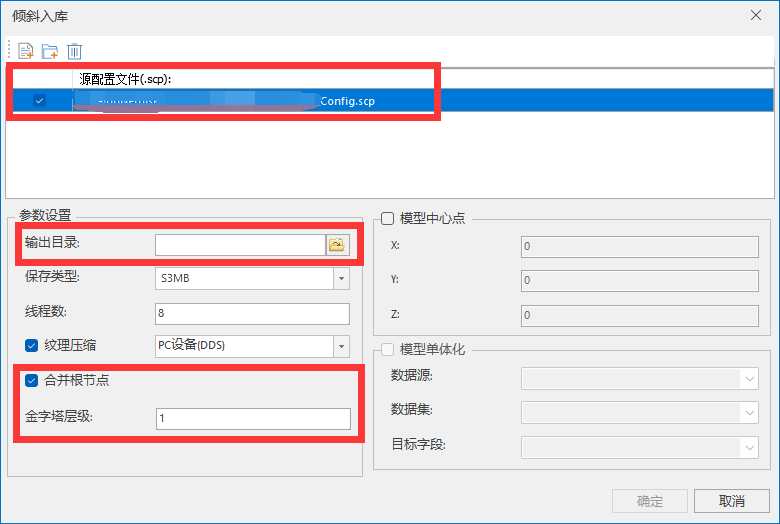Click the Y coordinate field
The image size is (780, 524).
click(x=640, y=281)
